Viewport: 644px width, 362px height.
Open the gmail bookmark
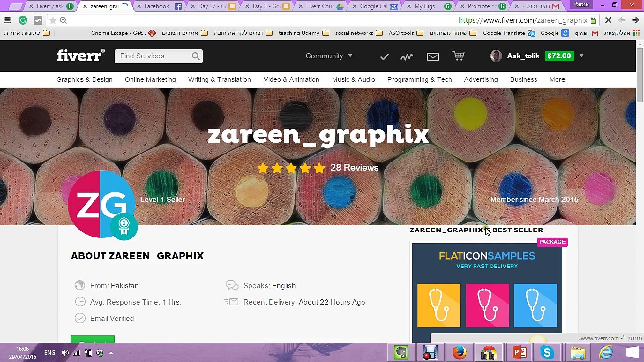(x=586, y=33)
